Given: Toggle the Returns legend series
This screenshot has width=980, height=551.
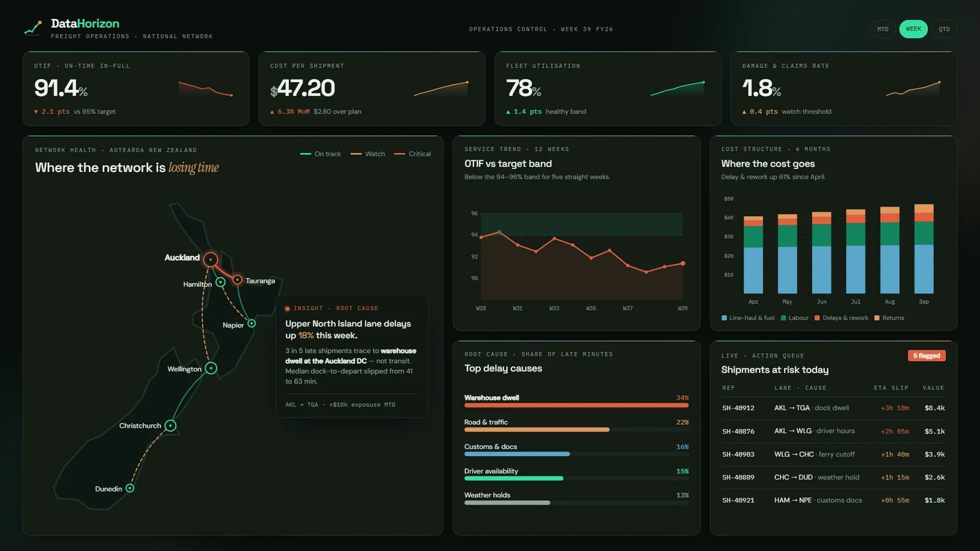Looking at the screenshot, I should coord(889,318).
